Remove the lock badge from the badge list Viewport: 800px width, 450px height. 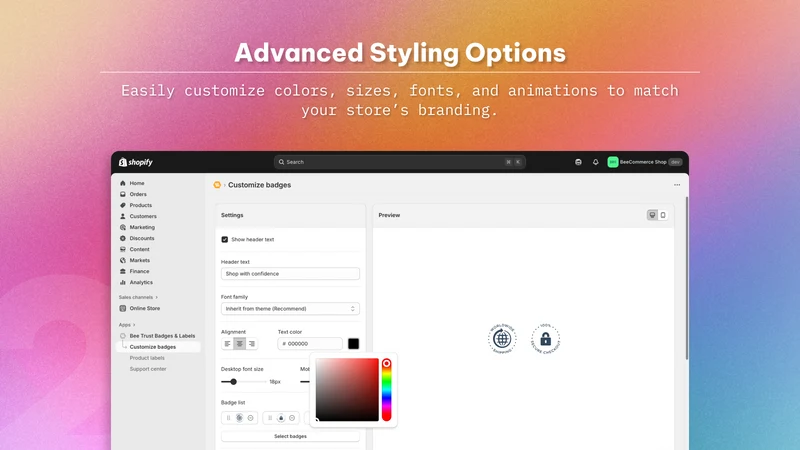tap(292, 418)
